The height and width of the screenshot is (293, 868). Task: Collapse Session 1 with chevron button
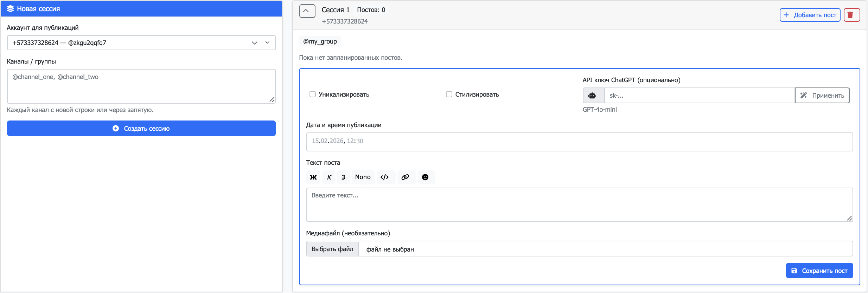[307, 11]
